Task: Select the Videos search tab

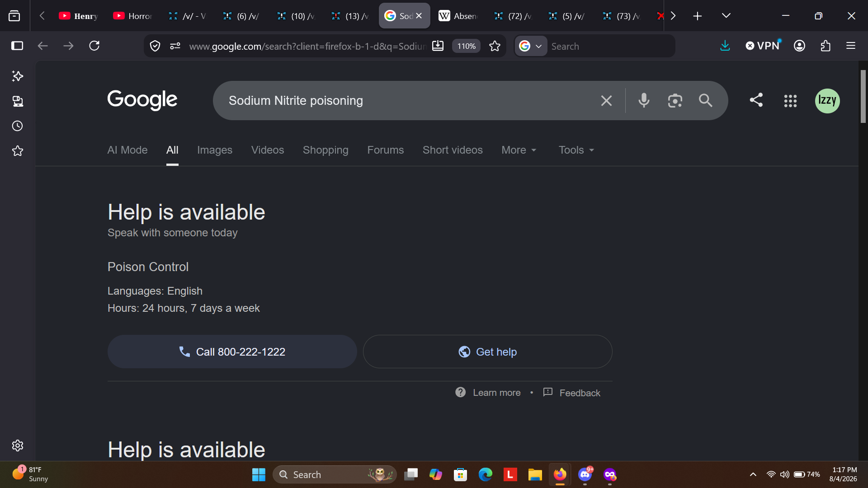Action: (x=268, y=150)
